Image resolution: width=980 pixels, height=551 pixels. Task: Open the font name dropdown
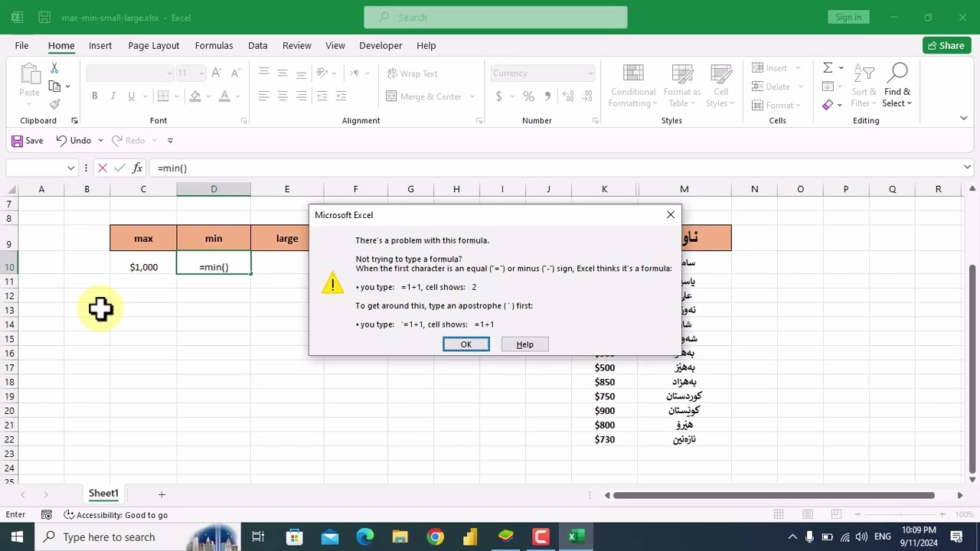pyautogui.click(x=169, y=73)
